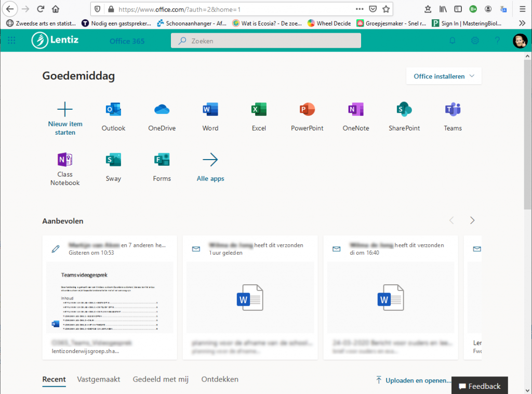Image resolution: width=532 pixels, height=394 pixels.
Task: Open Class Notebook
Action: pos(65,169)
